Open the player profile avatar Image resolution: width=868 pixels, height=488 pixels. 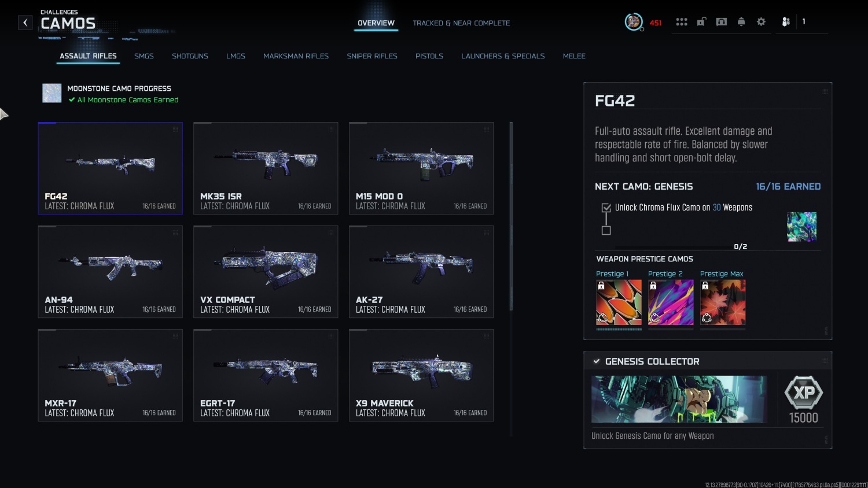click(x=634, y=22)
